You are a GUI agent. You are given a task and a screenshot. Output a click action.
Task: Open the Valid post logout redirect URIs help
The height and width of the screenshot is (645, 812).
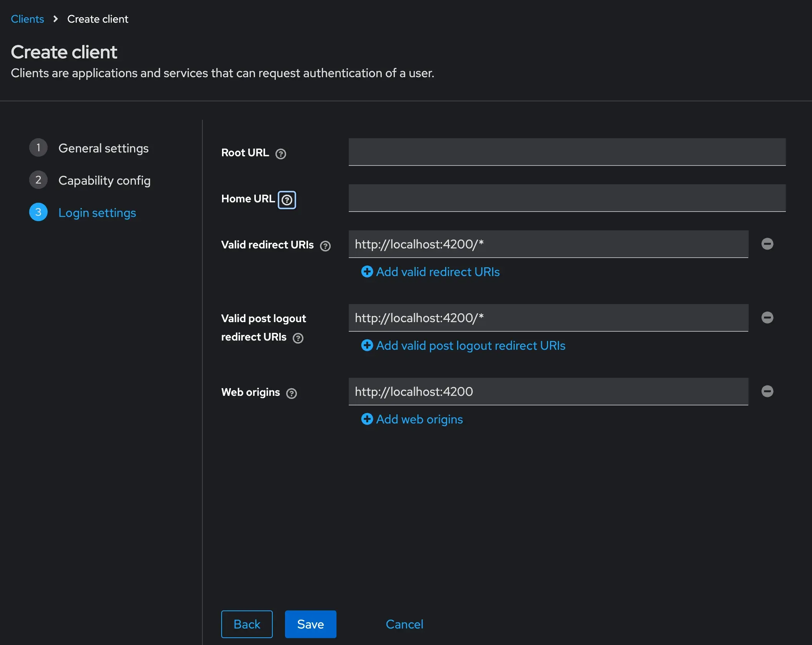(298, 338)
